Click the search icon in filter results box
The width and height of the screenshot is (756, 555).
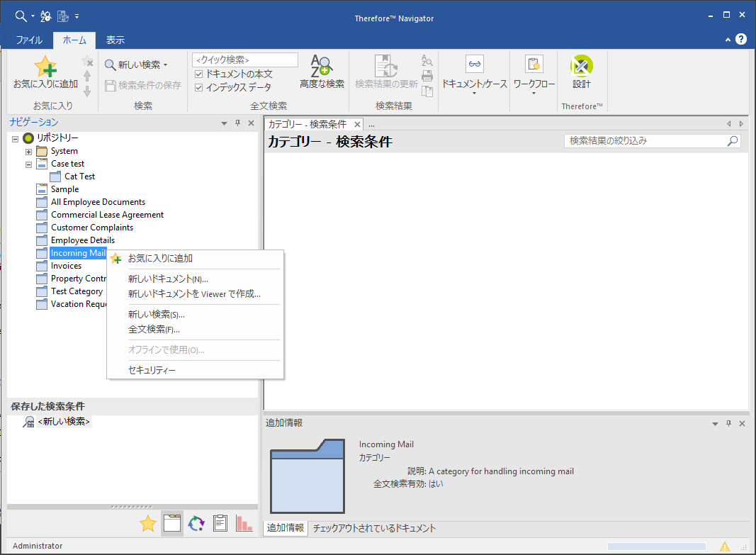pos(733,141)
